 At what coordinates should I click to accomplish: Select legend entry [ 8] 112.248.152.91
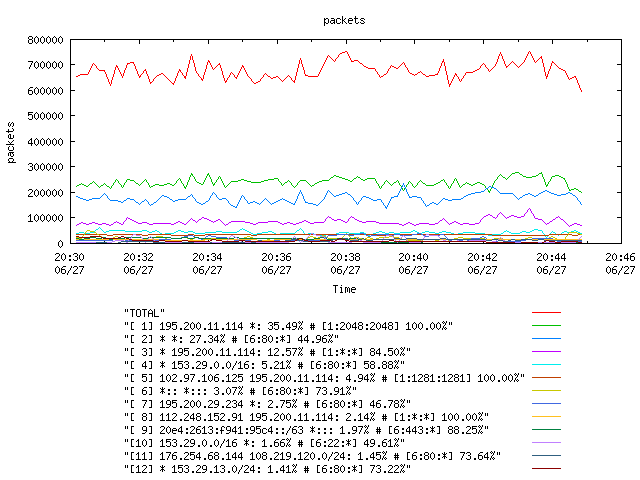[306, 417]
